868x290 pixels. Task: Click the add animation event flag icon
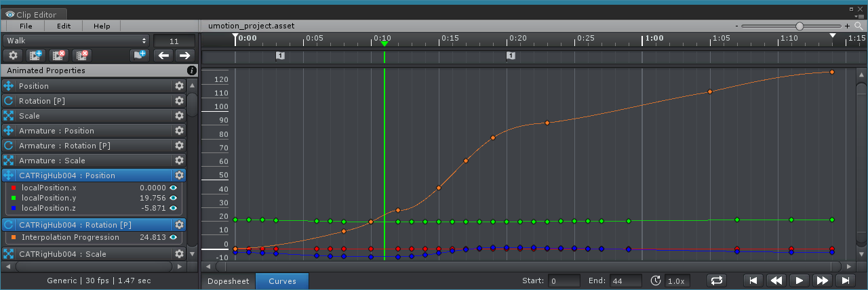140,56
